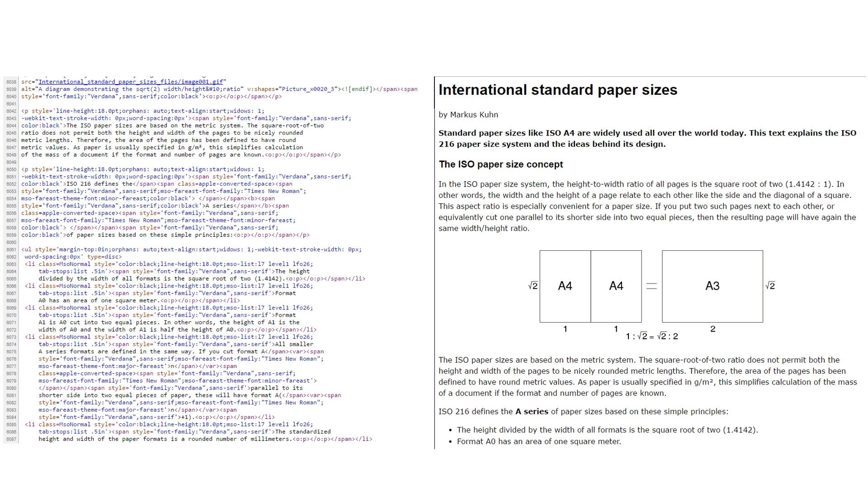868x488 pixels.
Task: Click the left A4 label in the diagram
Action: coord(565,286)
